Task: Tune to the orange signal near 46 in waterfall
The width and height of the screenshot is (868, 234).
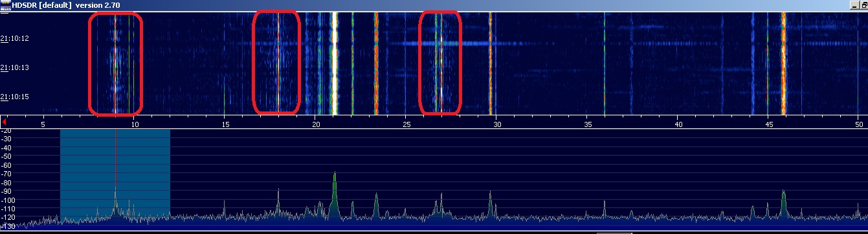Action: (x=783, y=62)
